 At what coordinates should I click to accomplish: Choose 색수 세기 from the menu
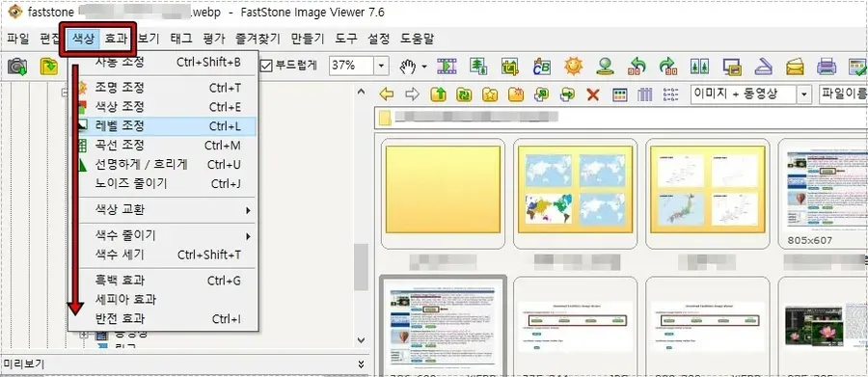pyautogui.click(x=163, y=255)
